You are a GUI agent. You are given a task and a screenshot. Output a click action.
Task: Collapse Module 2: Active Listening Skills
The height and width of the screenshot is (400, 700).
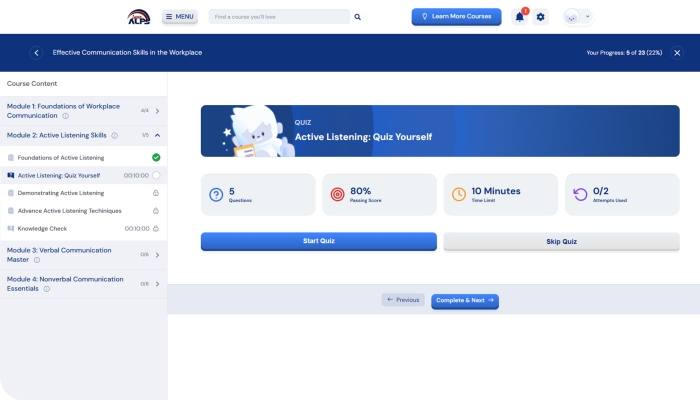(x=158, y=135)
